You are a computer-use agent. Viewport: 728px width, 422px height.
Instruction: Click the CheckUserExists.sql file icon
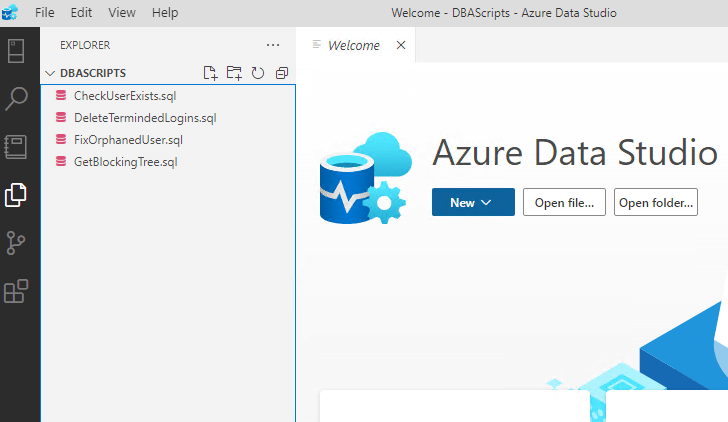[x=61, y=96]
